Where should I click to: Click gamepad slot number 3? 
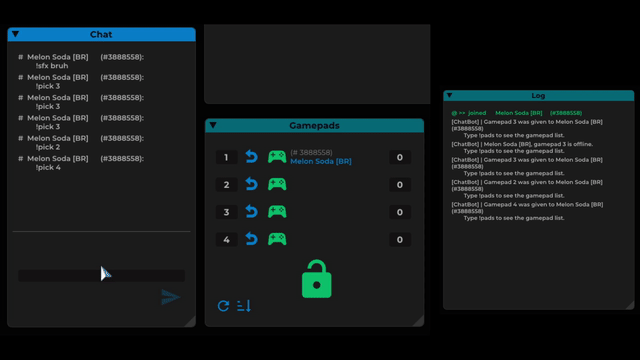tap(227, 212)
